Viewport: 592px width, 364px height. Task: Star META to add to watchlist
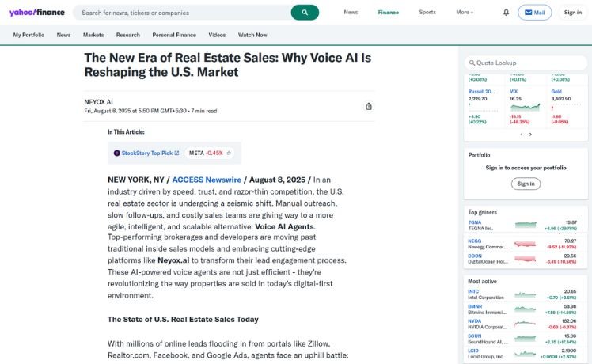point(229,153)
